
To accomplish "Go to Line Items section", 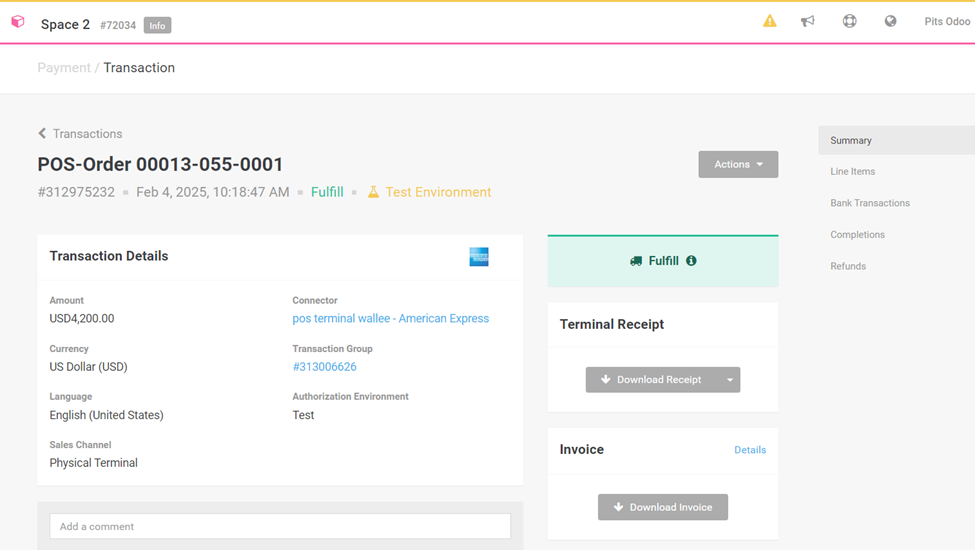I will click(852, 172).
